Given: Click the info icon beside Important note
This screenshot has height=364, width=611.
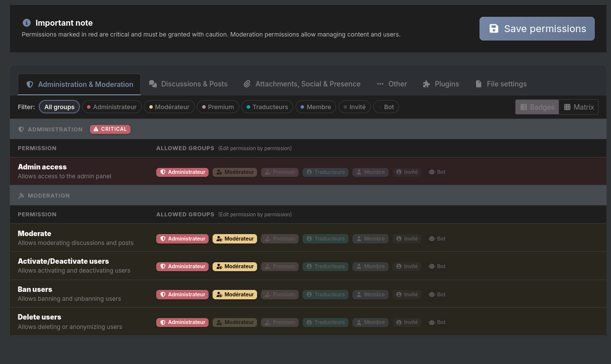Looking at the screenshot, I should (x=27, y=23).
